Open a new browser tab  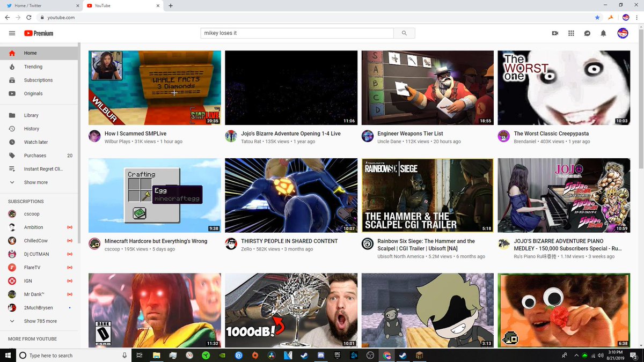(x=171, y=5)
